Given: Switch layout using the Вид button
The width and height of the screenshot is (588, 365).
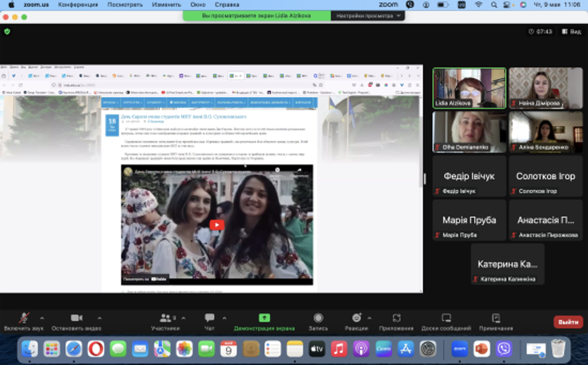Looking at the screenshot, I should click(x=571, y=32).
